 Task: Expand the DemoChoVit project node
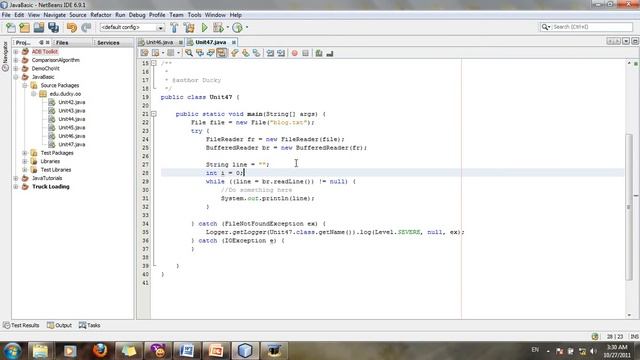[16, 69]
